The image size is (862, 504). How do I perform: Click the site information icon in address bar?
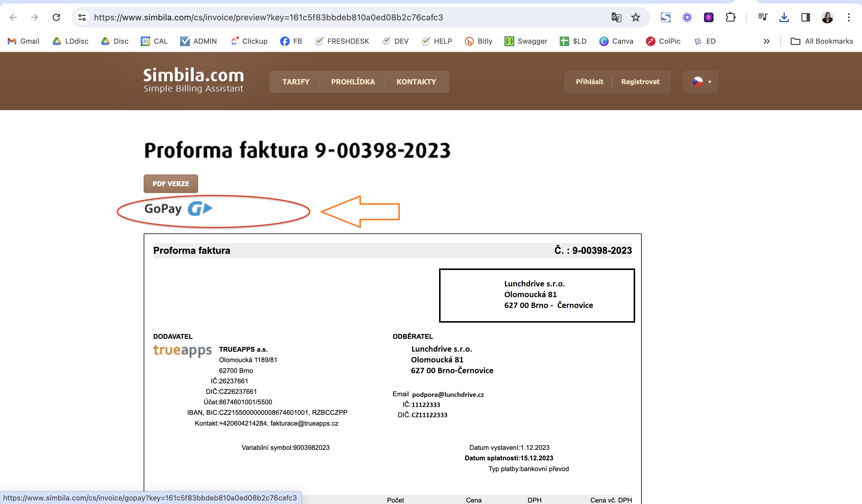click(x=82, y=17)
